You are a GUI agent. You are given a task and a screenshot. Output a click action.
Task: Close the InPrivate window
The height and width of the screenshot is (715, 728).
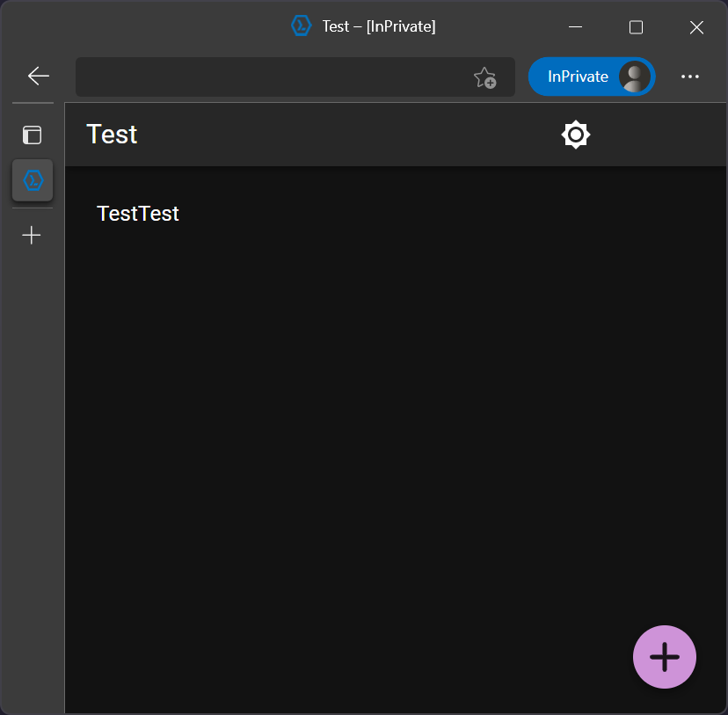(x=696, y=26)
